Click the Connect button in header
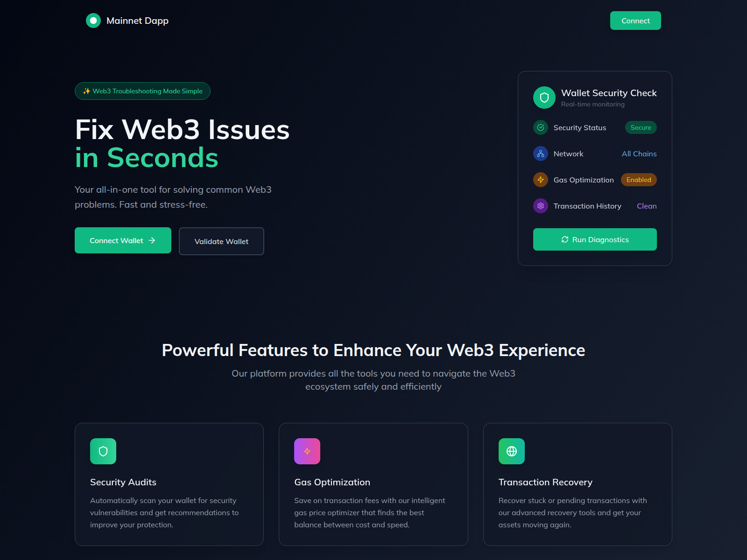Image resolution: width=747 pixels, height=560 pixels. (635, 21)
